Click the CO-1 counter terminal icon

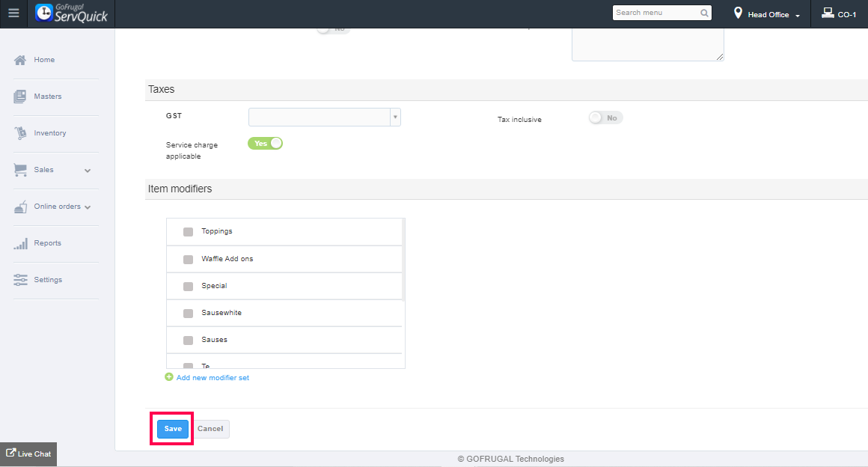828,13
